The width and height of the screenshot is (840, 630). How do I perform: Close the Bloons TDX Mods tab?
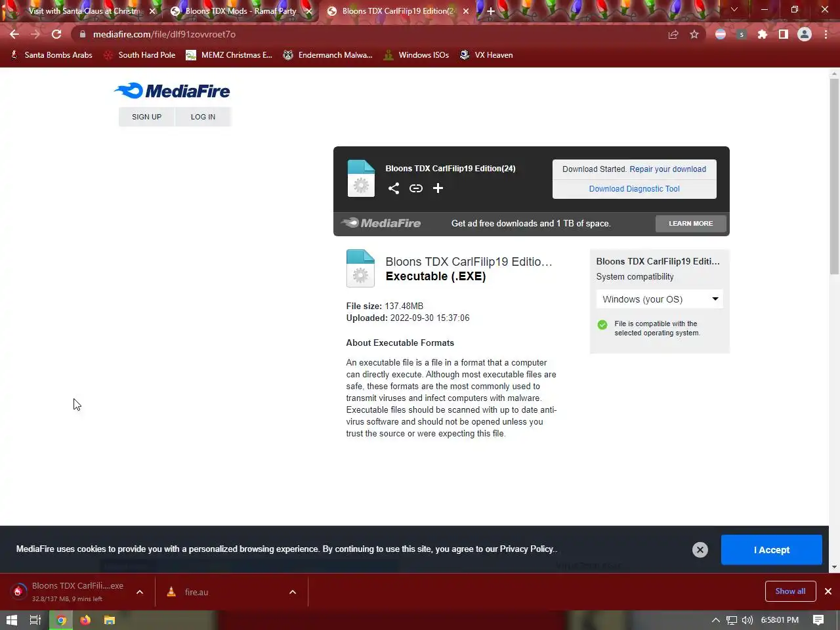coord(309,11)
